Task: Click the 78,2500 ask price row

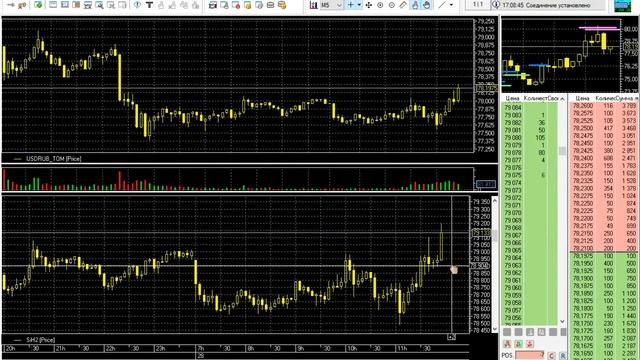Action: coord(604,128)
